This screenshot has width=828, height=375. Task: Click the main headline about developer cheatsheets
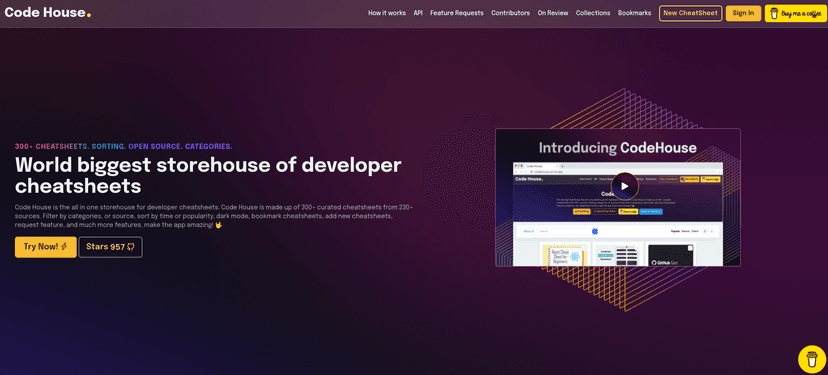208,175
